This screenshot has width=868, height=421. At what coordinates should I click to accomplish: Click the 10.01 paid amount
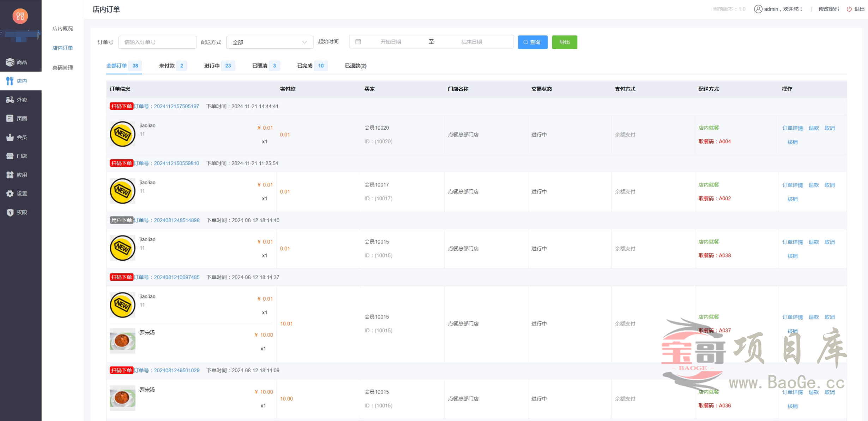286,324
